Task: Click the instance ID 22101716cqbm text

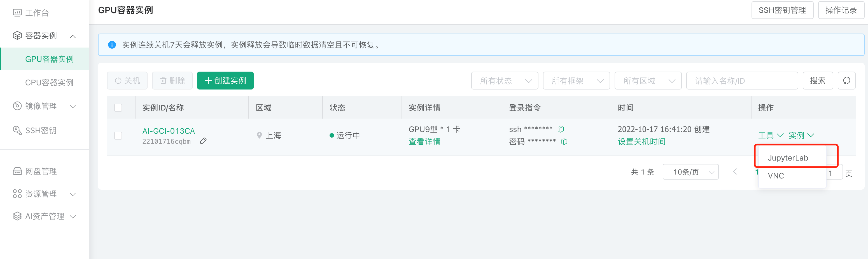Action: [166, 142]
